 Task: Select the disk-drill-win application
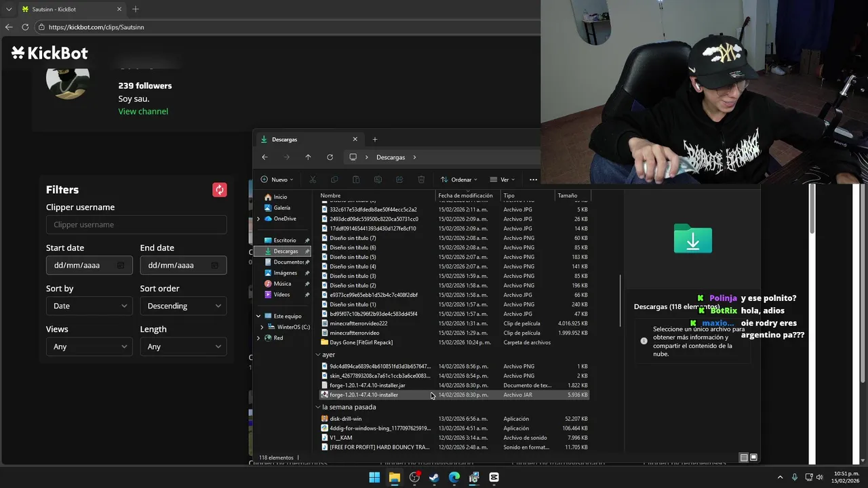click(454, 419)
